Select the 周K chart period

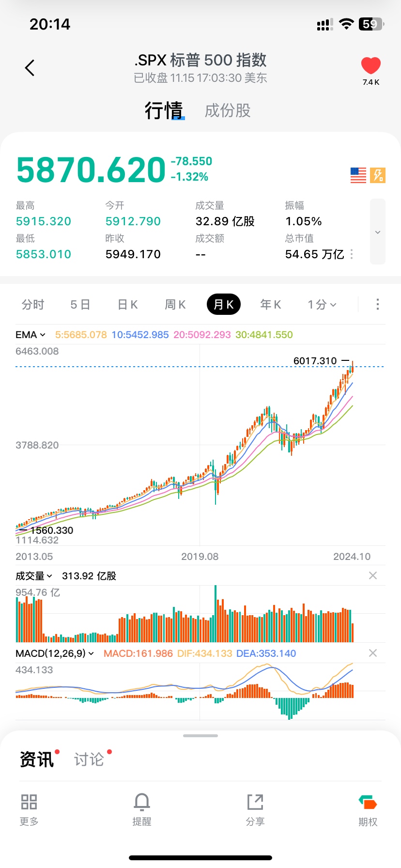click(175, 305)
